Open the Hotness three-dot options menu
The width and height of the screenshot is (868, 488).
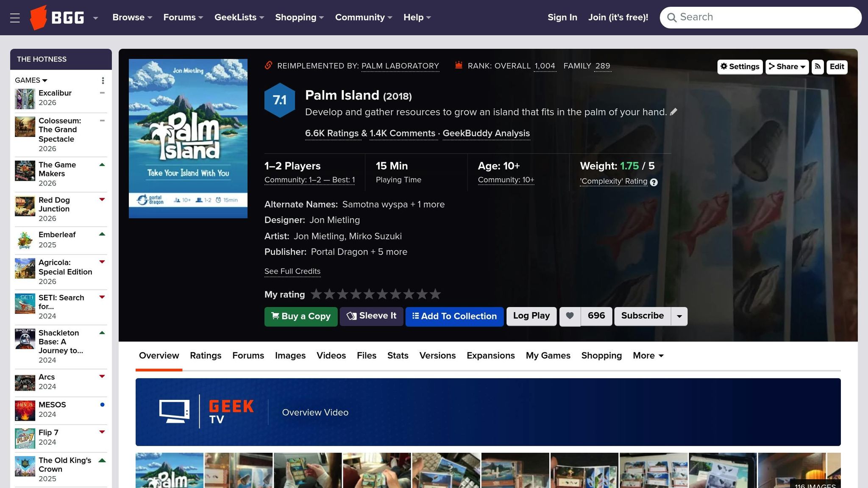tap(103, 80)
